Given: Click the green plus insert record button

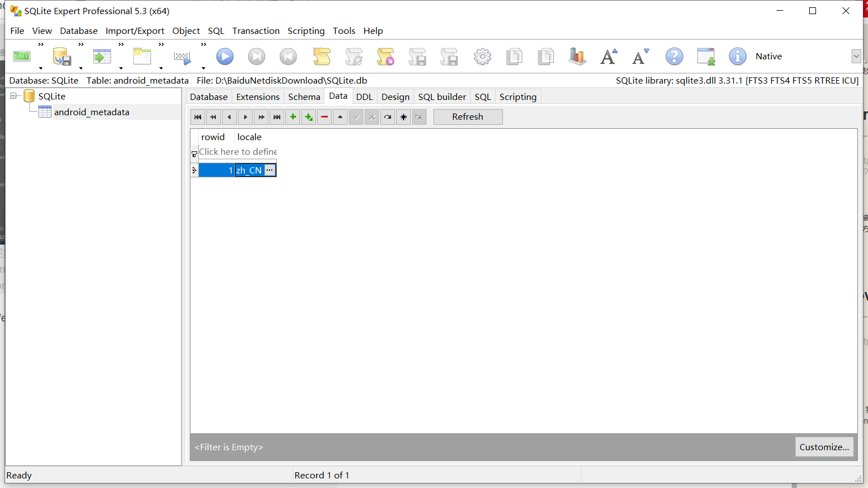Looking at the screenshot, I should pos(293,117).
